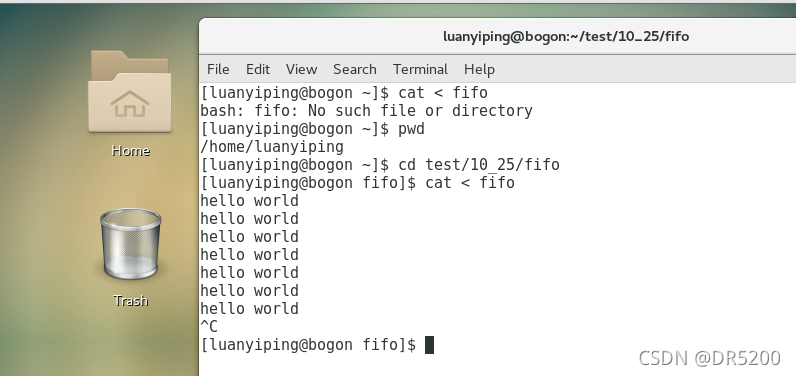Image resolution: width=796 pixels, height=376 pixels.
Task: Open the Home folder desktop icon
Action: tap(130, 91)
